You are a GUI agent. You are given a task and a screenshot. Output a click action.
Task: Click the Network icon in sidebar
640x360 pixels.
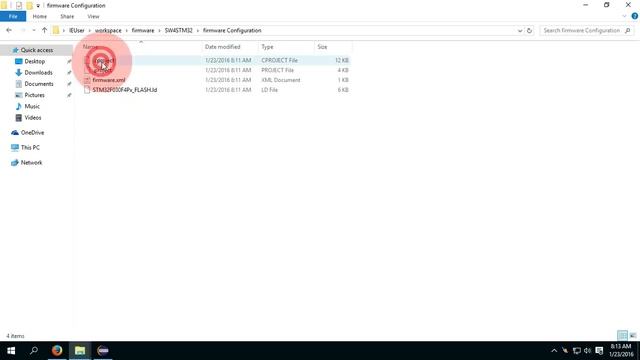click(x=15, y=162)
